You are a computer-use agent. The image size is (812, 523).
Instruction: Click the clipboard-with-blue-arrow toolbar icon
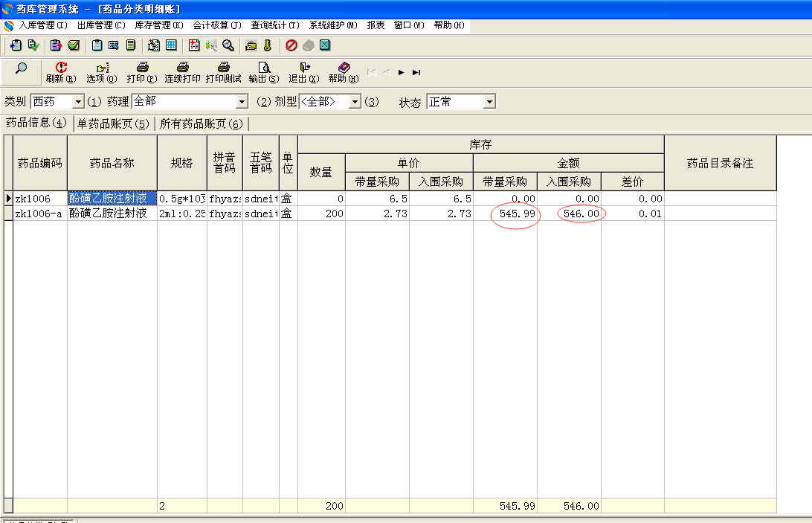(16, 45)
